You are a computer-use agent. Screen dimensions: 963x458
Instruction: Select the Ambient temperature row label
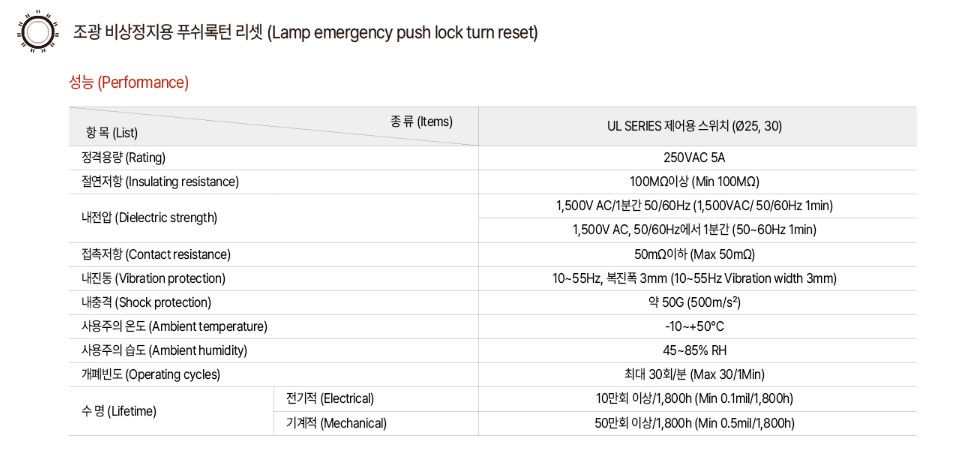(x=174, y=327)
